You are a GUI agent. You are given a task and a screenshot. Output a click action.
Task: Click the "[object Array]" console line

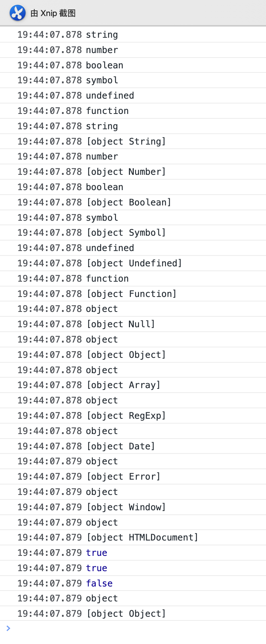pyautogui.click(x=123, y=385)
